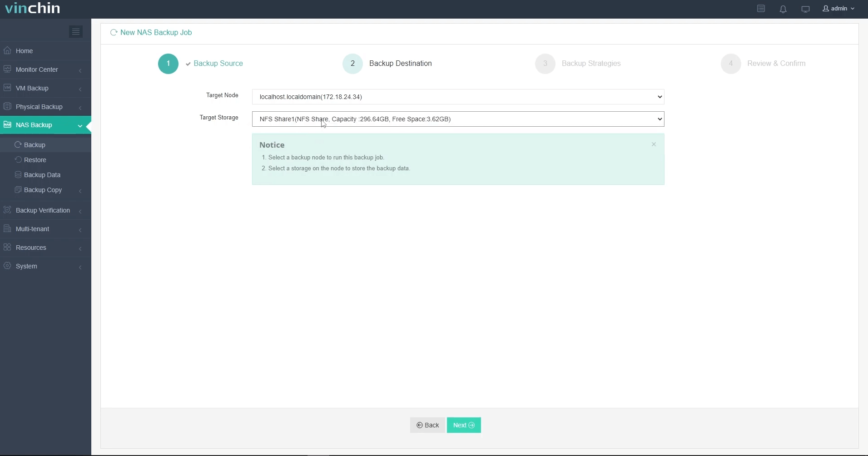Open the Multi-tenant menu
The width and height of the screenshot is (868, 456).
45,229
